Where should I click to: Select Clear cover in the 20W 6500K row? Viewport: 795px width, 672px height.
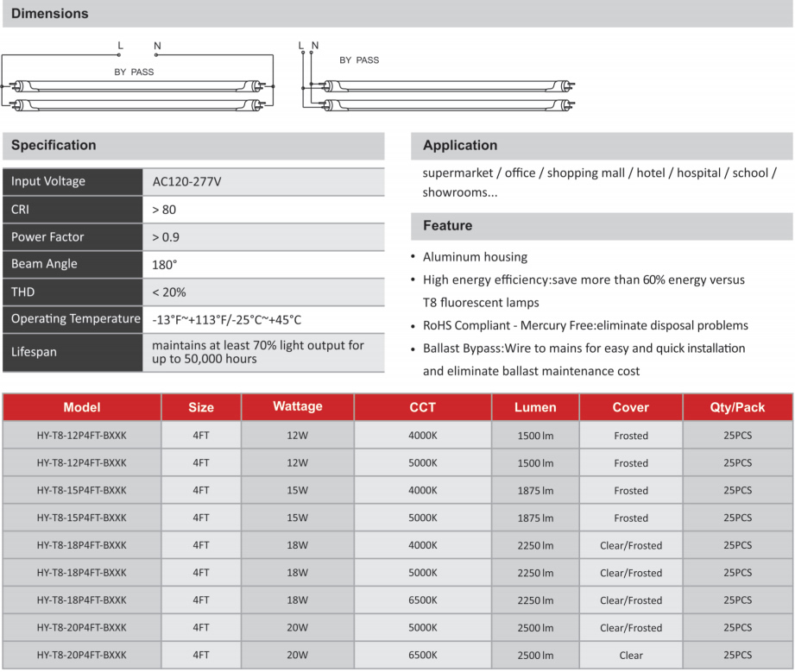coord(631,656)
